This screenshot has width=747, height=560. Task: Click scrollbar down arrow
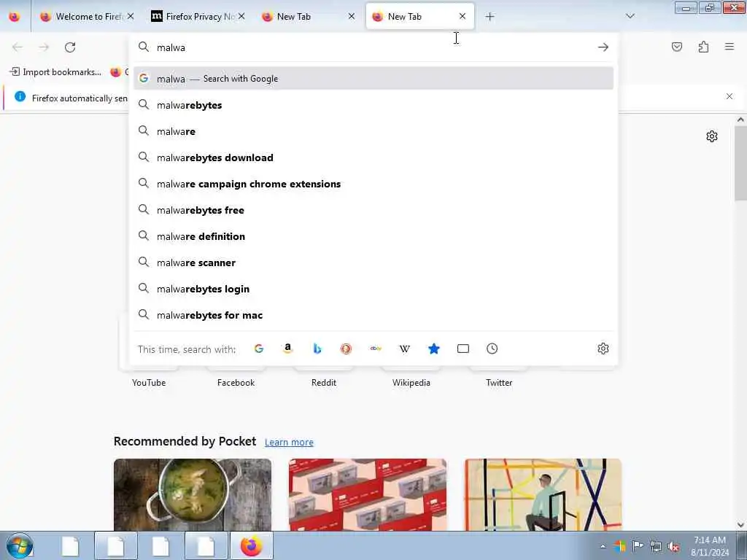tap(740, 525)
